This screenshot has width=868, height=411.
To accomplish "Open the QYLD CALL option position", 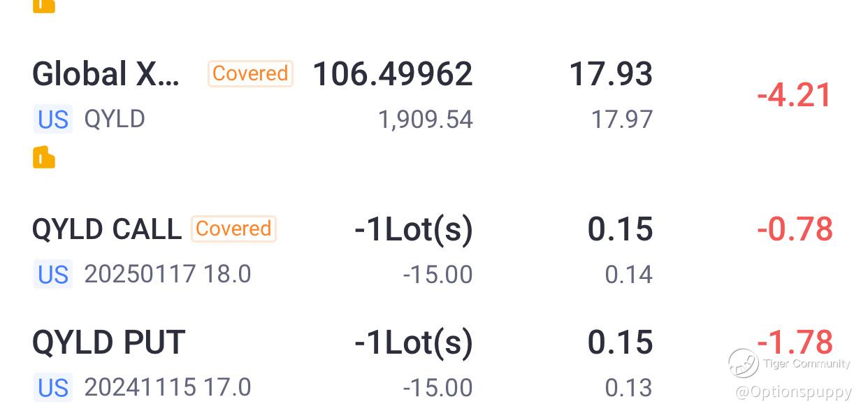I will click(434, 251).
